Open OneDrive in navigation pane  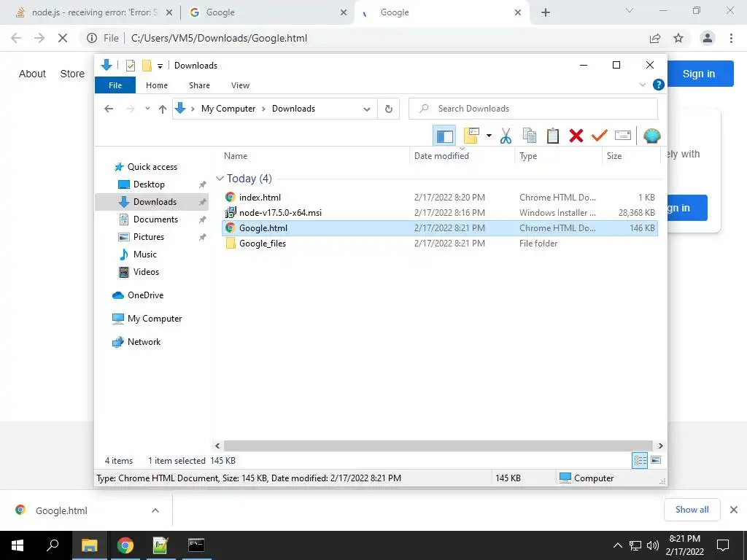click(x=145, y=295)
